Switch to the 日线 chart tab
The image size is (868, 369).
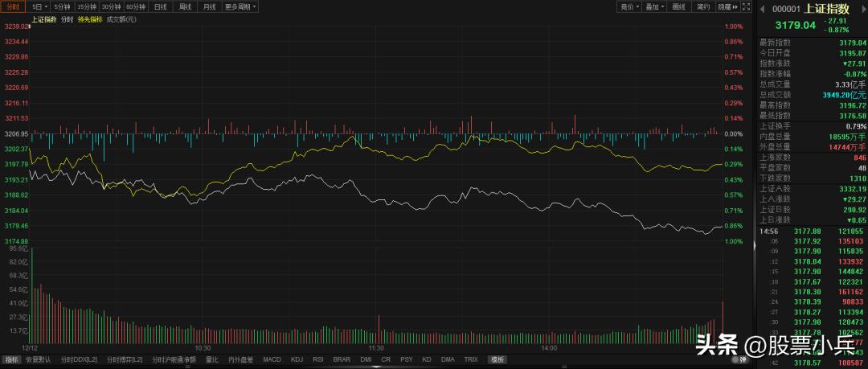[x=161, y=7]
